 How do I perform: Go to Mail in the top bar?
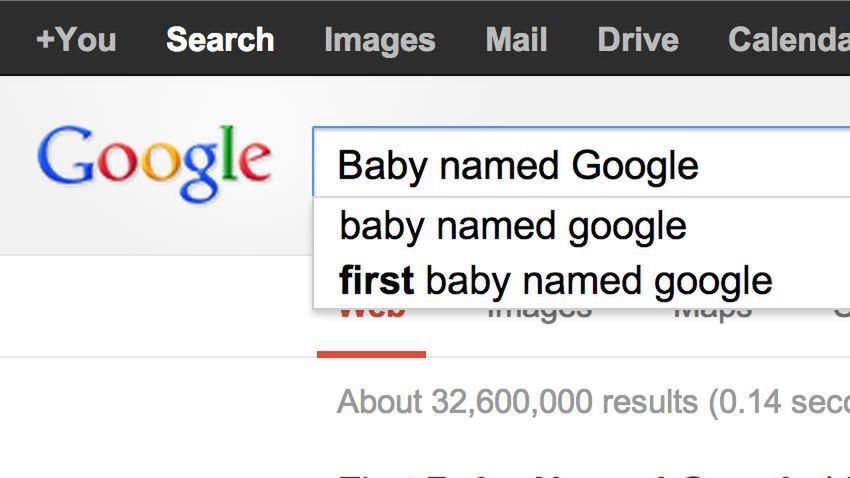coord(516,40)
